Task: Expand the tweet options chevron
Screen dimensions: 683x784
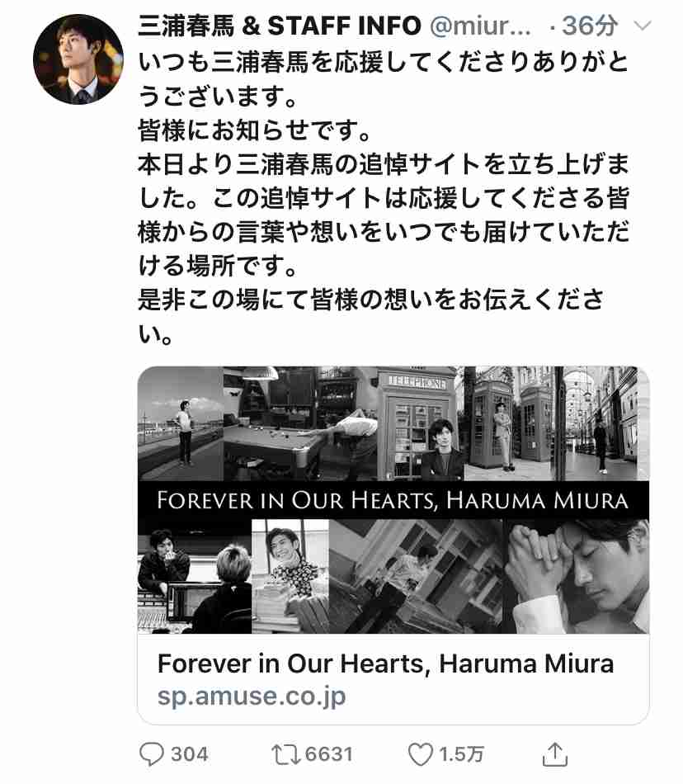Action: click(642, 25)
